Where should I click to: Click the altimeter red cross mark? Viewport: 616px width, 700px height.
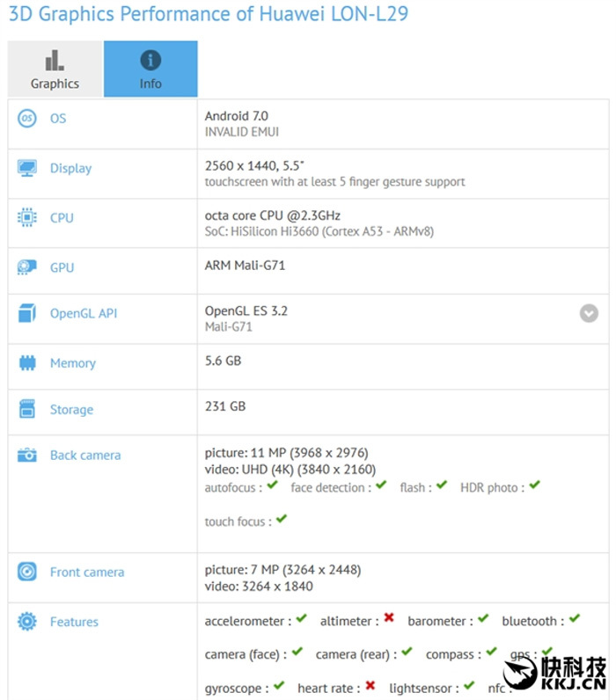[388, 619]
